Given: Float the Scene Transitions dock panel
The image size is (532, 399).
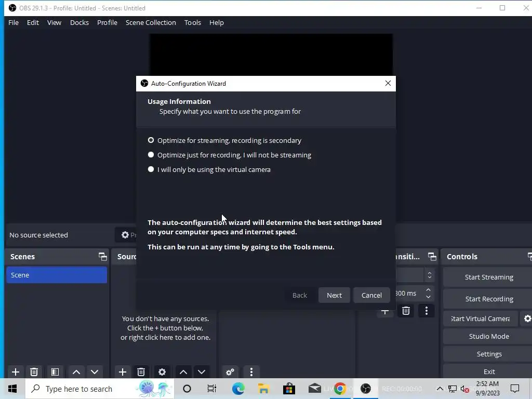Looking at the screenshot, I should pyautogui.click(x=432, y=257).
